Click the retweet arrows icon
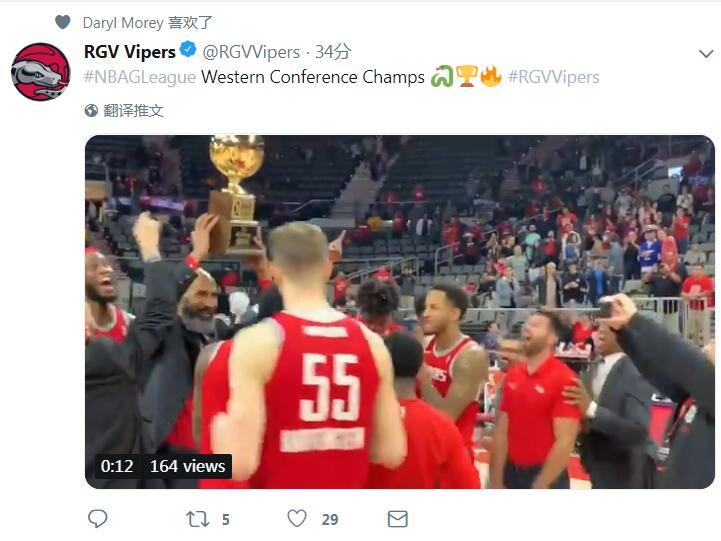Screen dimensions: 721x541 tap(198, 519)
